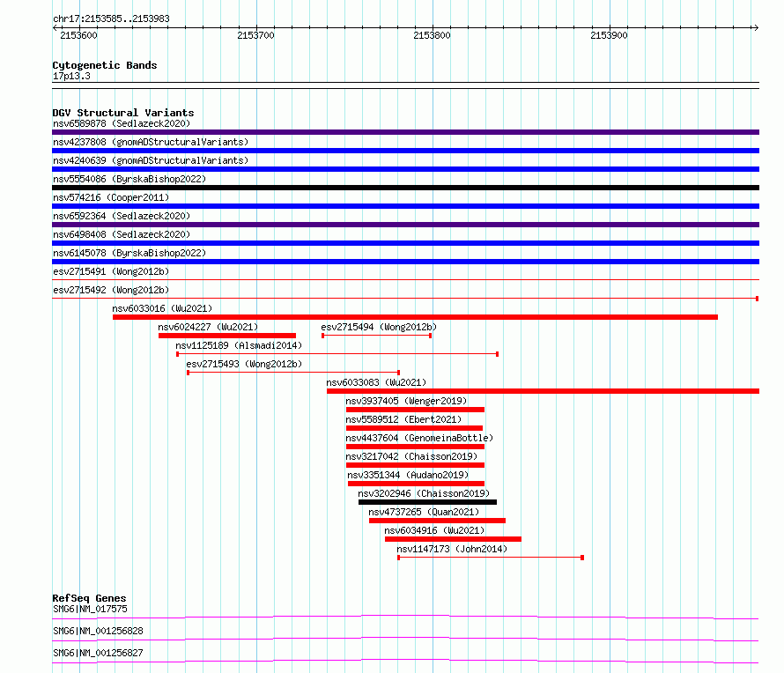
Task: Select the SMG6|NM_001256827 transcript label
Action: (98, 653)
